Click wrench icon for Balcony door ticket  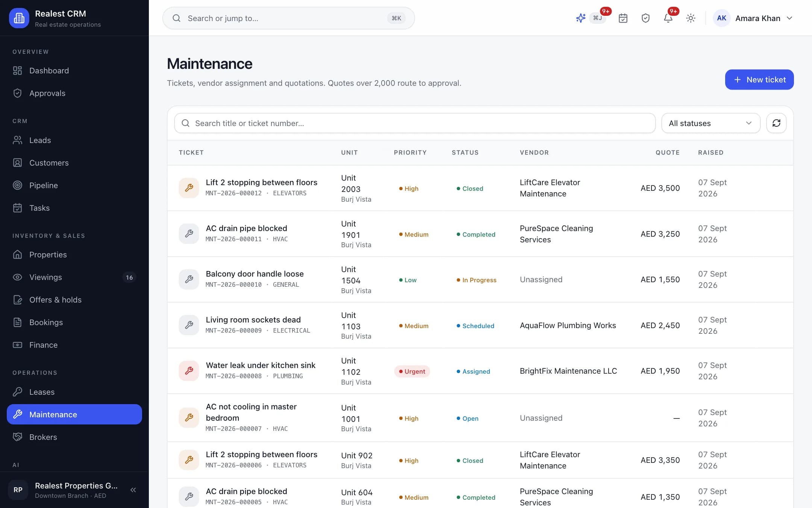point(189,279)
